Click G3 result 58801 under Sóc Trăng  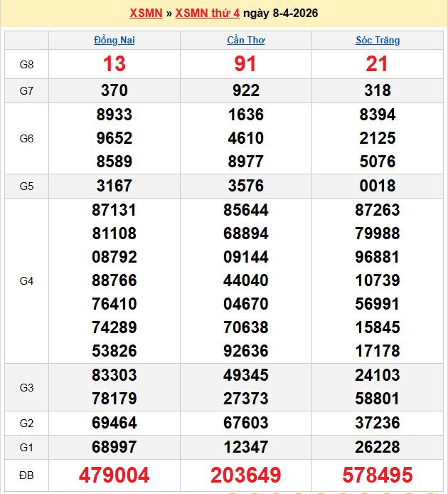click(378, 399)
